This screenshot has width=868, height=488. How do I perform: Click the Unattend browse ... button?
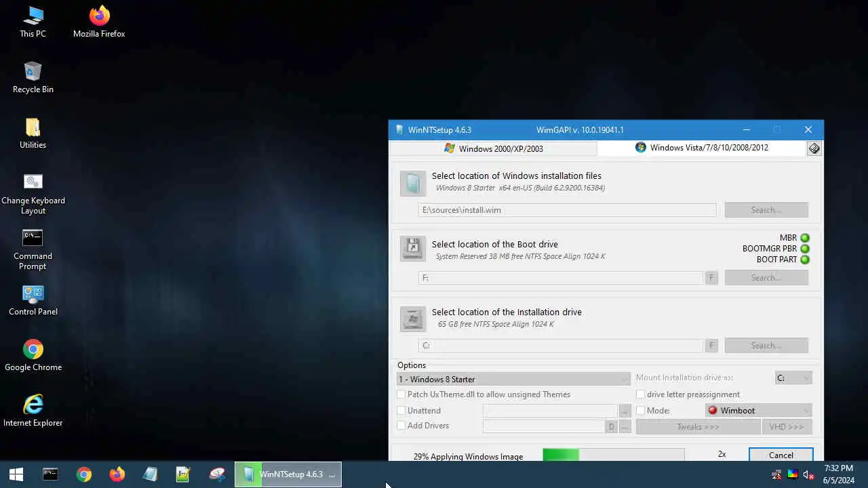pyautogui.click(x=625, y=411)
